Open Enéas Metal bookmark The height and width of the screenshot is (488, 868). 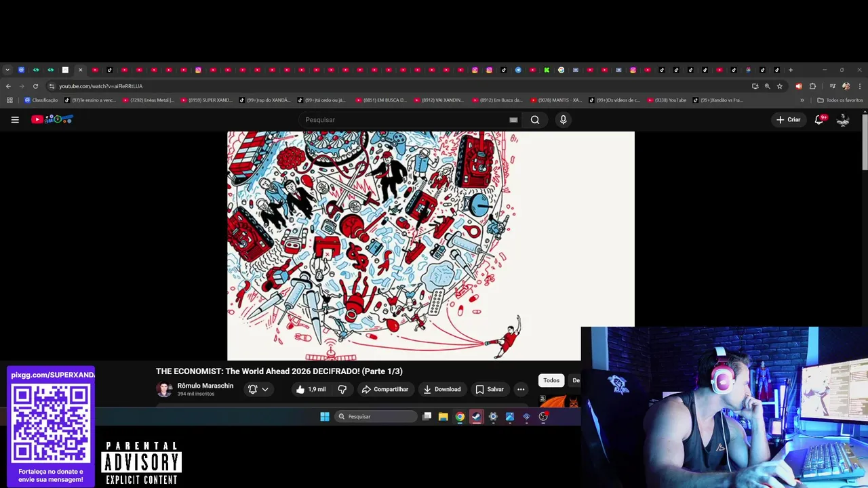[x=148, y=100]
